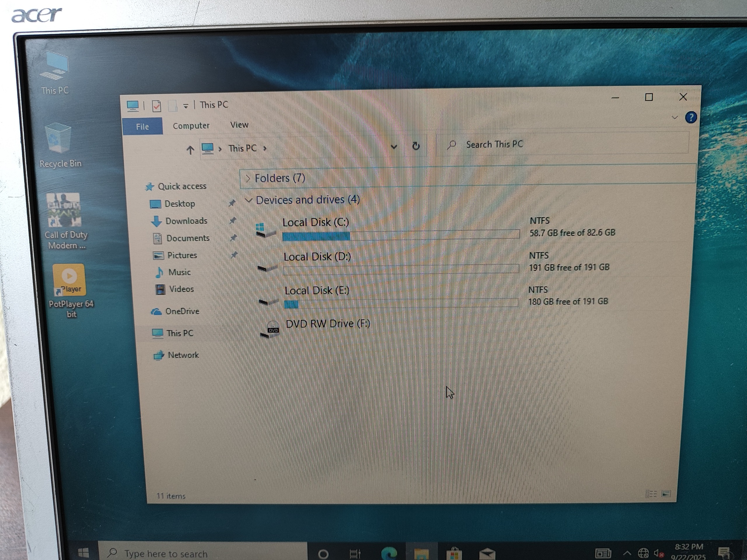Open the View ribbon tab
The image size is (747, 560).
(239, 125)
